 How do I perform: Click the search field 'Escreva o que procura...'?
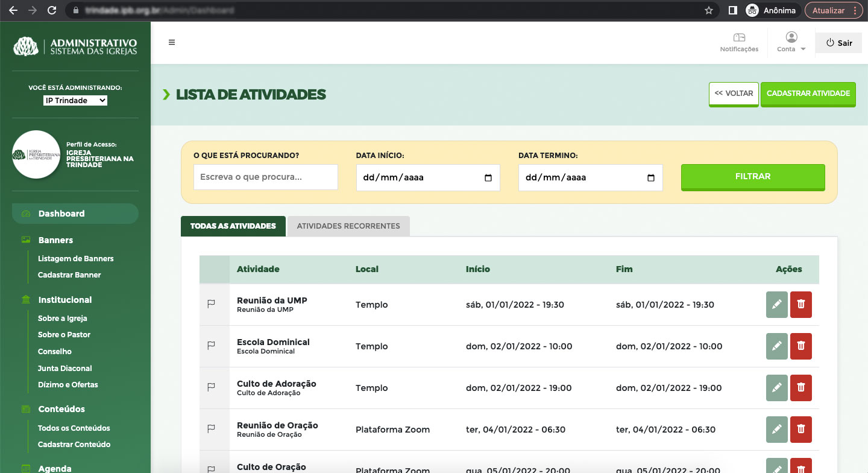(x=265, y=177)
